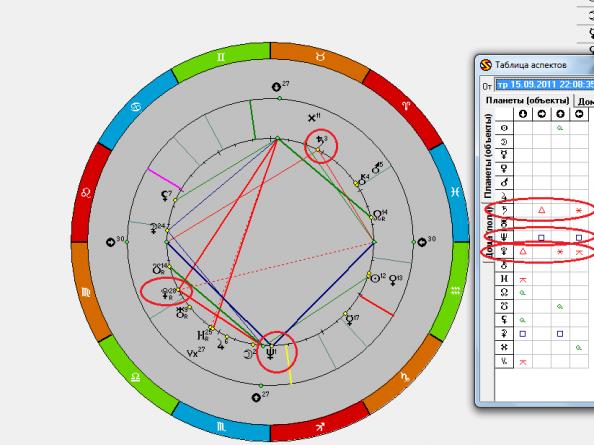This screenshot has height=445, width=594.
Task: Click the right-arrow column header in table
Action: pyautogui.click(x=541, y=114)
